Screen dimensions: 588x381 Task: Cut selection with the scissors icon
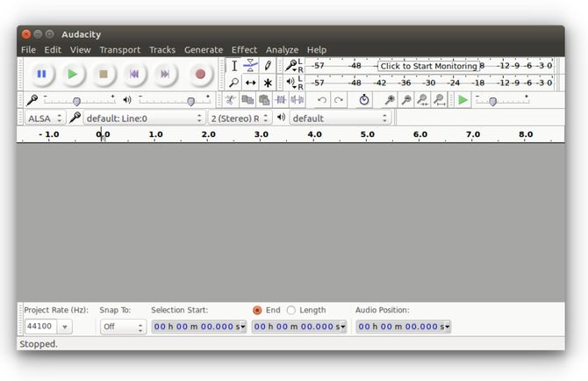pyautogui.click(x=231, y=100)
